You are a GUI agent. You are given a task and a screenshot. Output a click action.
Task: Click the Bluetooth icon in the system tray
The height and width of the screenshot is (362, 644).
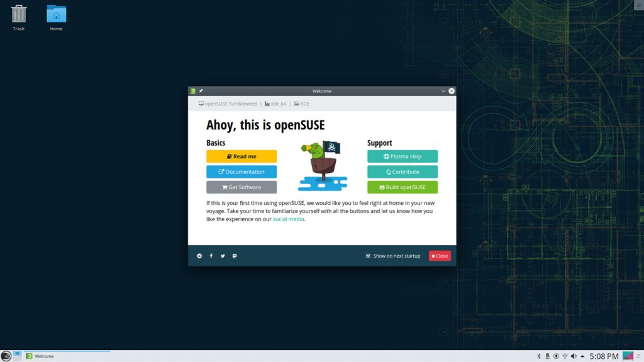539,356
